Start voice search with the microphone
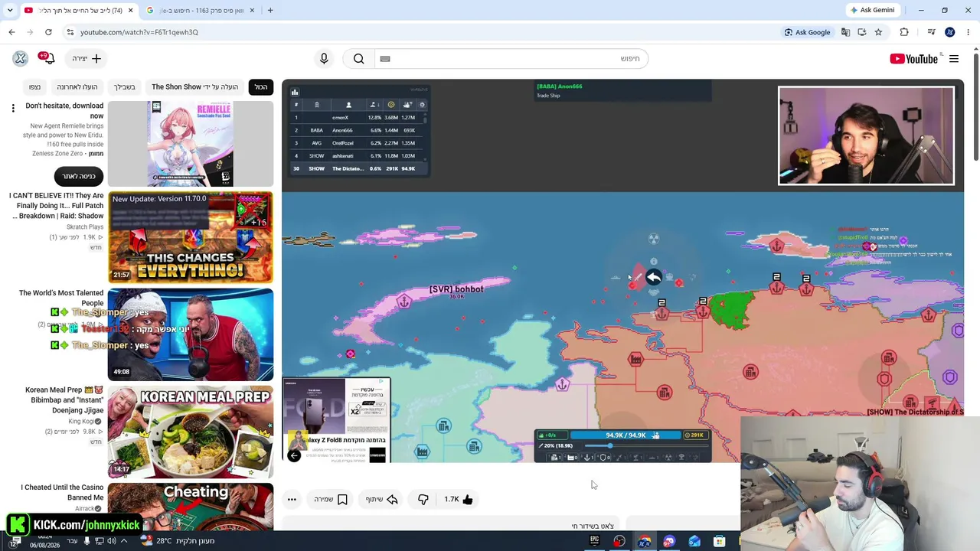Image resolution: width=980 pixels, height=551 pixels. [x=324, y=59]
